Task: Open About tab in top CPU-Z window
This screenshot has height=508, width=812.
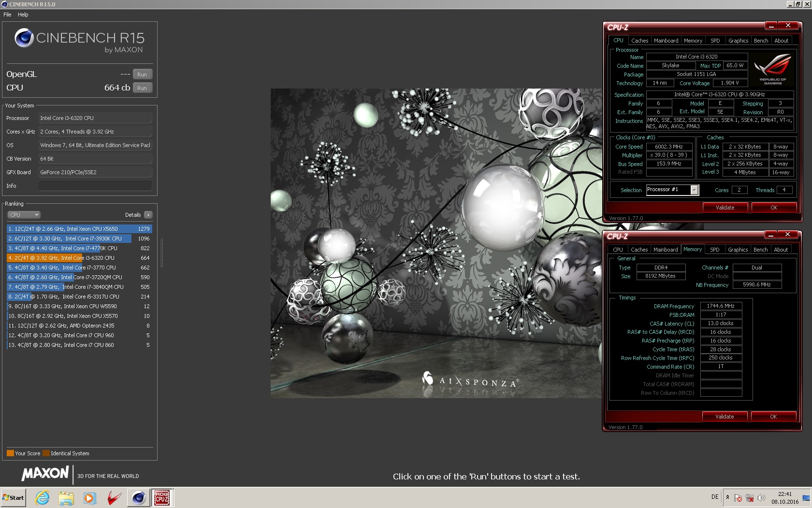Action: (782, 41)
